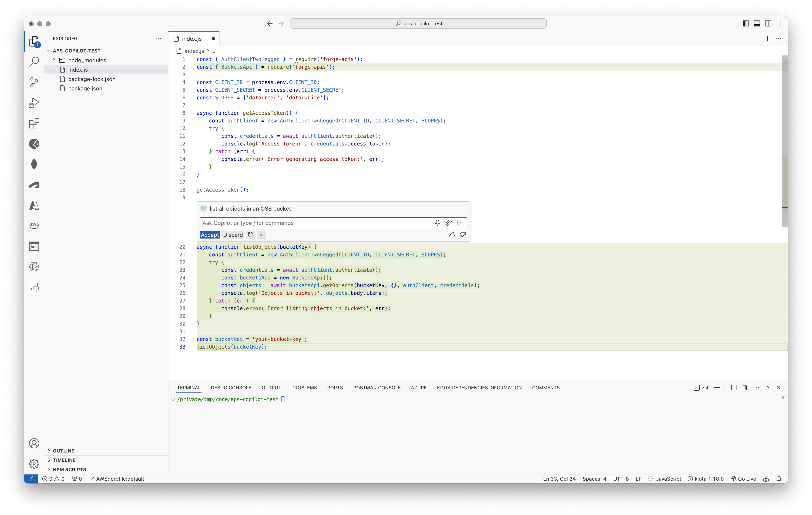812x515 pixels.
Task: Switch to the POSTMAN CONSOLE tab
Action: pyautogui.click(x=377, y=387)
